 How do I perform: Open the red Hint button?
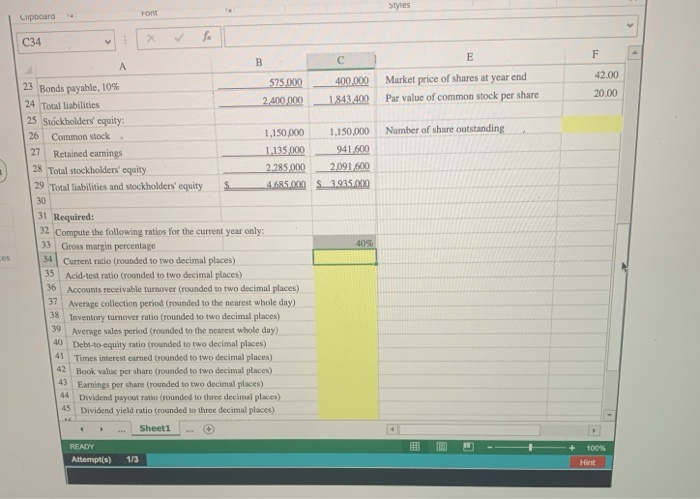pyautogui.click(x=588, y=462)
